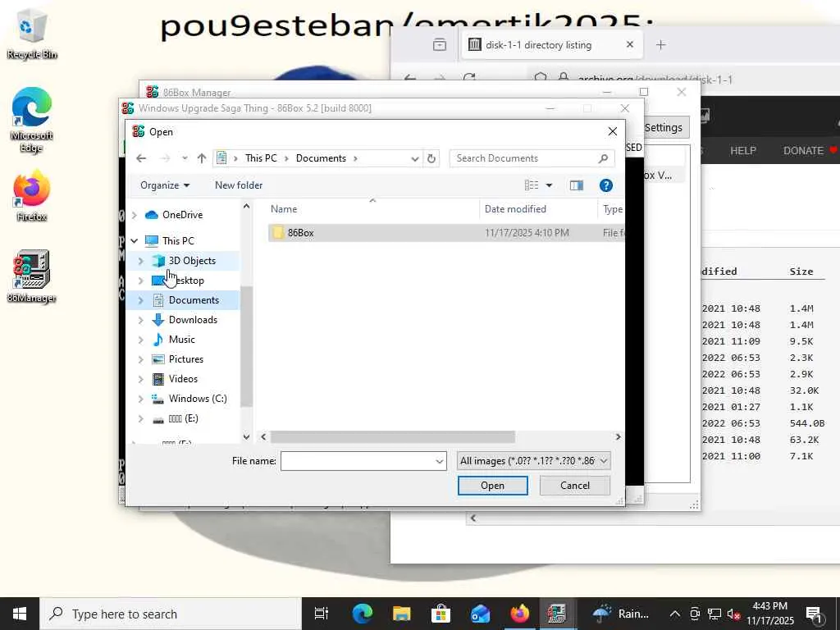Sort by Date modified column header

[515, 209]
